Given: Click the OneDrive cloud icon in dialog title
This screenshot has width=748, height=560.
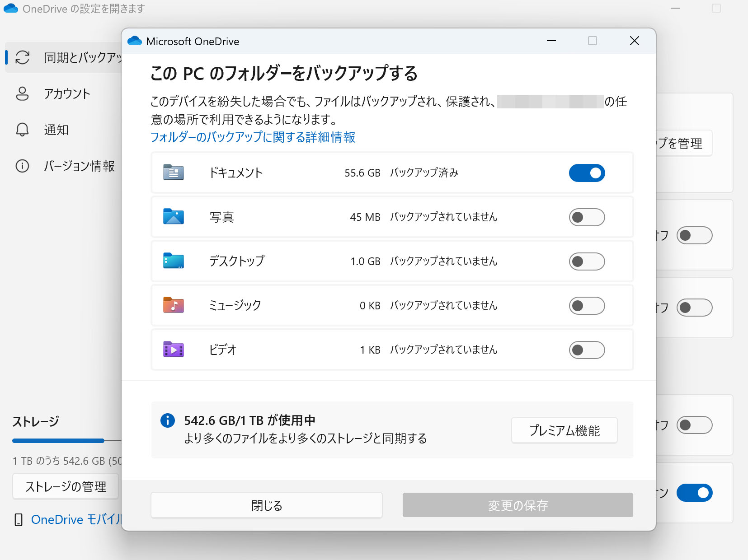Looking at the screenshot, I should tap(135, 41).
